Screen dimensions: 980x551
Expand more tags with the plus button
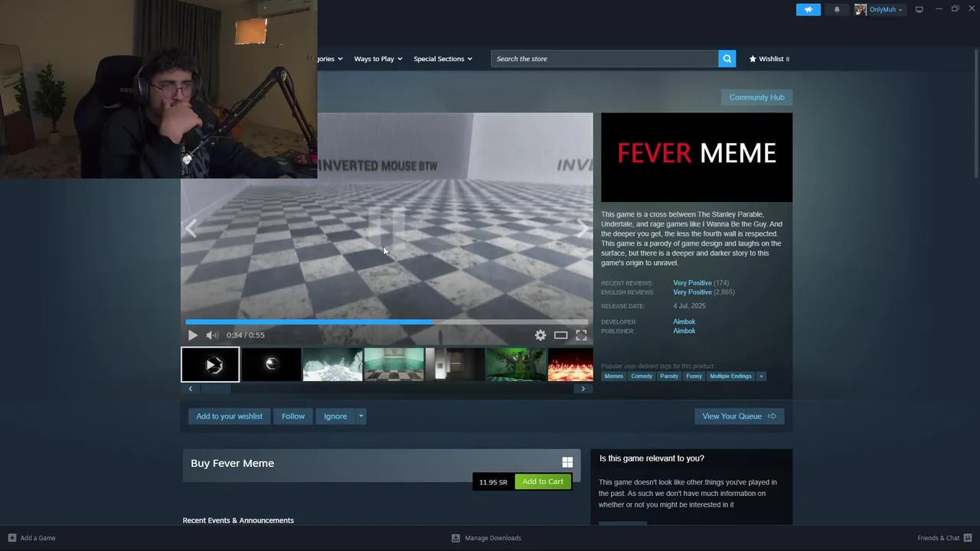(x=761, y=376)
